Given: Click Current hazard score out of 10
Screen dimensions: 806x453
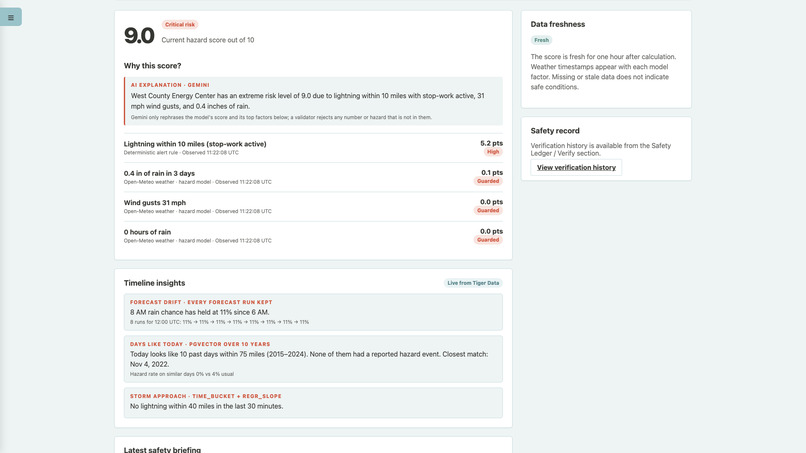Looking at the screenshot, I should click(208, 40).
